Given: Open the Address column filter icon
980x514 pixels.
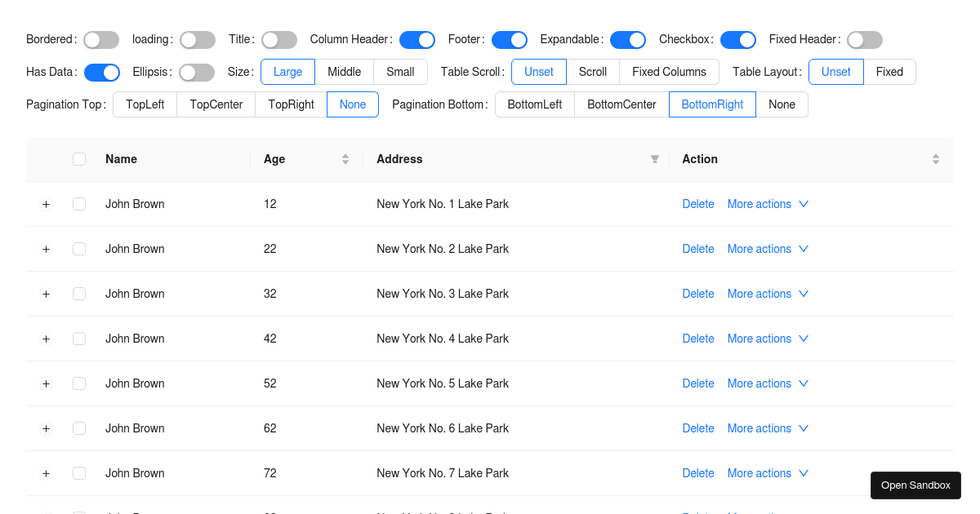Looking at the screenshot, I should (655, 159).
